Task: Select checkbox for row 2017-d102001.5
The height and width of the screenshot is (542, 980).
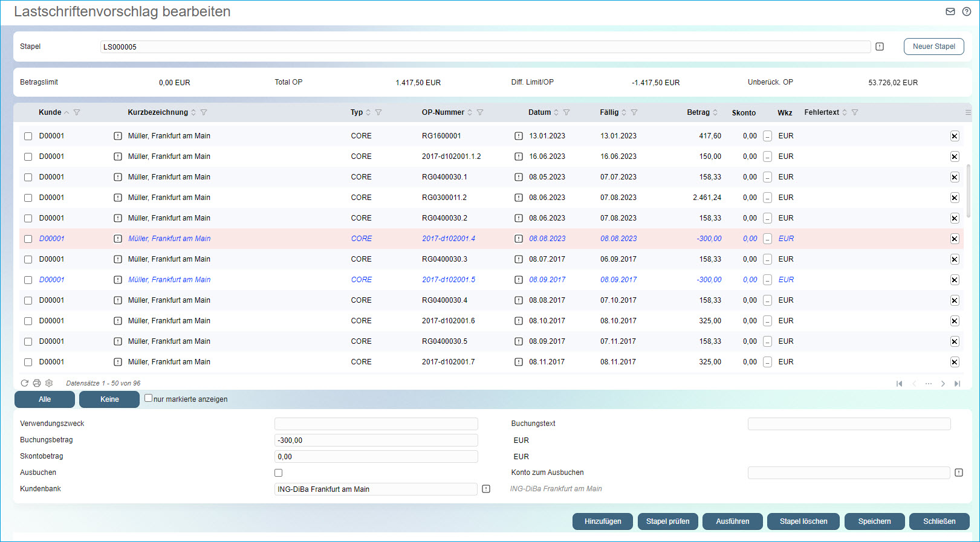Action: [x=28, y=280]
